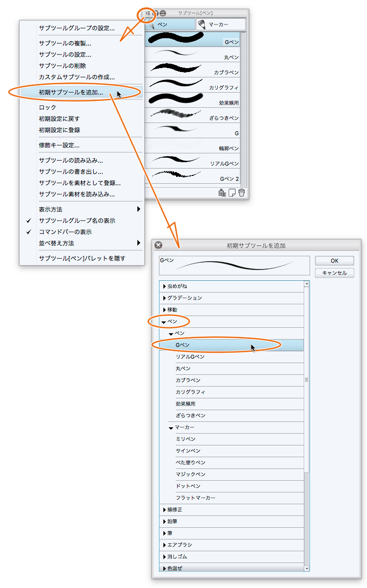The width and height of the screenshot is (367, 588).
Task: Select ミリペン in the tool list
Action: pos(185,439)
